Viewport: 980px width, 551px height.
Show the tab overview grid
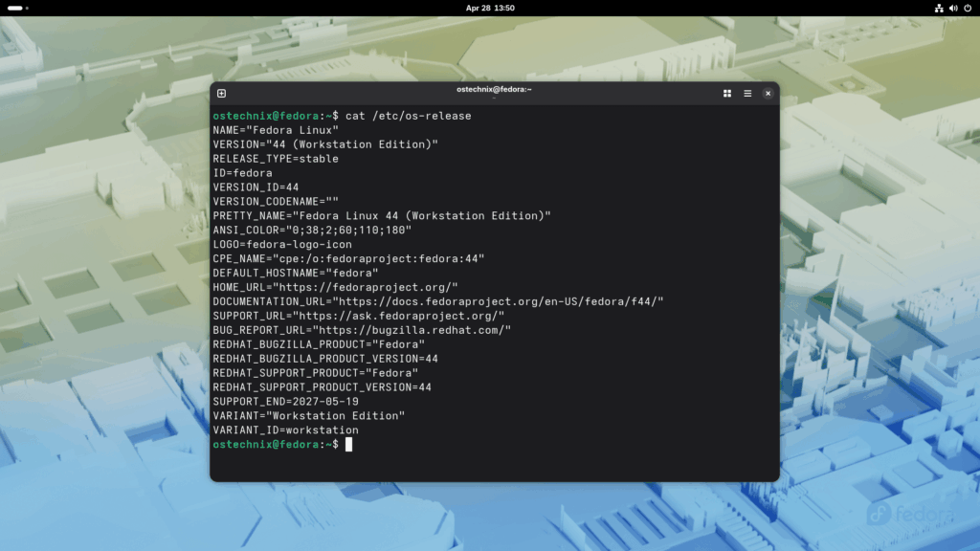(x=727, y=93)
